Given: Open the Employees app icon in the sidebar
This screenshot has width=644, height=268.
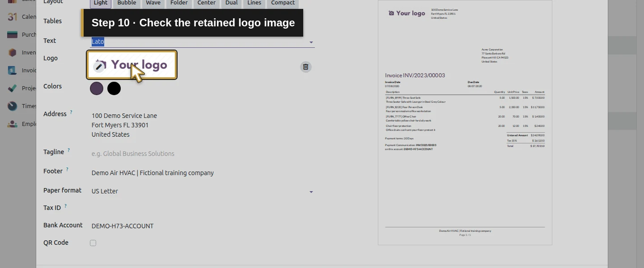Looking at the screenshot, I should [13, 124].
